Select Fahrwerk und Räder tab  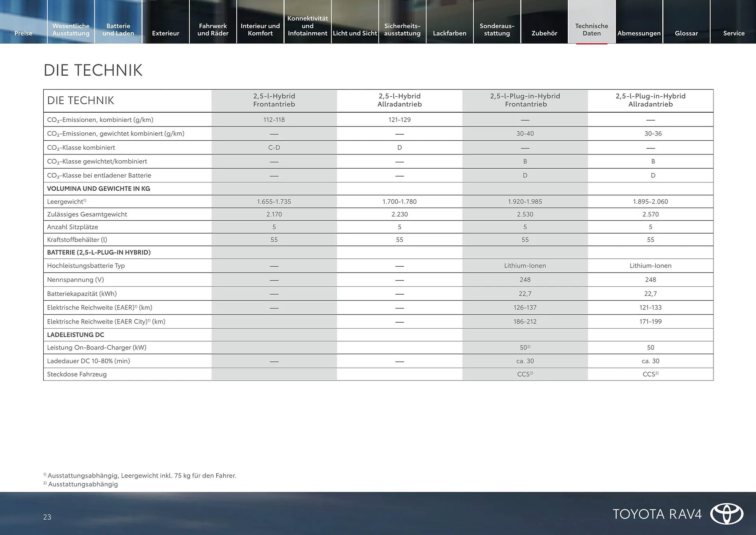[213, 30]
